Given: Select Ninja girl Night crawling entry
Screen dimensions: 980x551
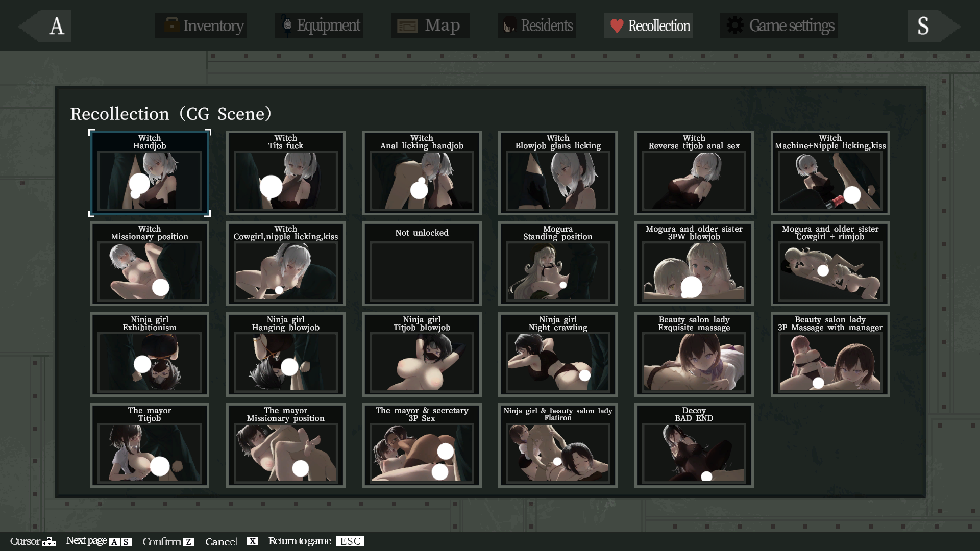Looking at the screenshot, I should coord(557,355).
